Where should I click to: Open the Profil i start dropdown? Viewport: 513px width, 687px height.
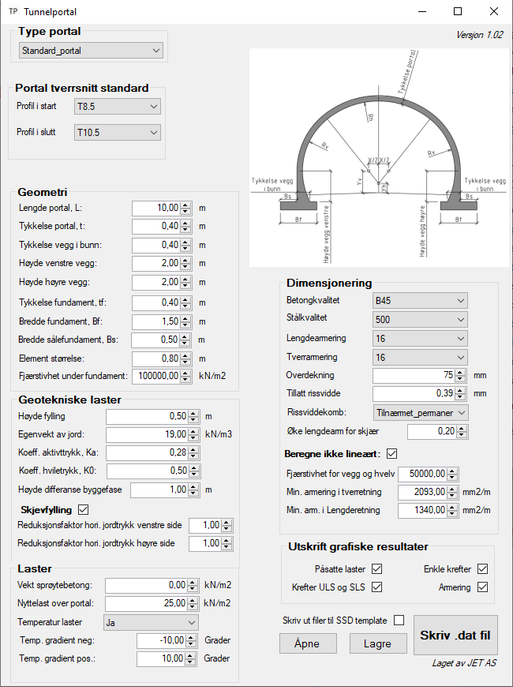117,106
